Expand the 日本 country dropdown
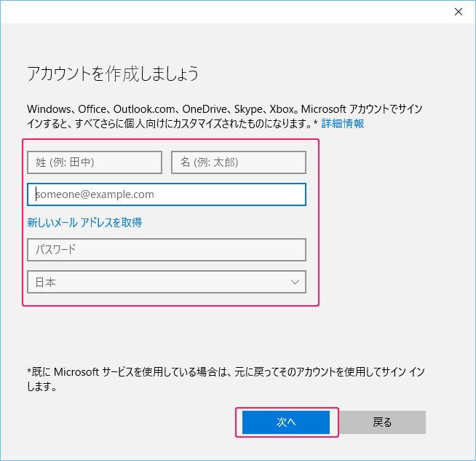476x461 pixels. [x=167, y=282]
